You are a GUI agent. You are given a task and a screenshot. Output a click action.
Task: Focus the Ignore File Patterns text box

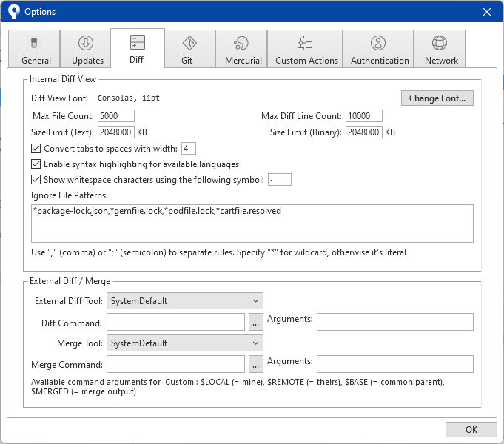point(252,223)
